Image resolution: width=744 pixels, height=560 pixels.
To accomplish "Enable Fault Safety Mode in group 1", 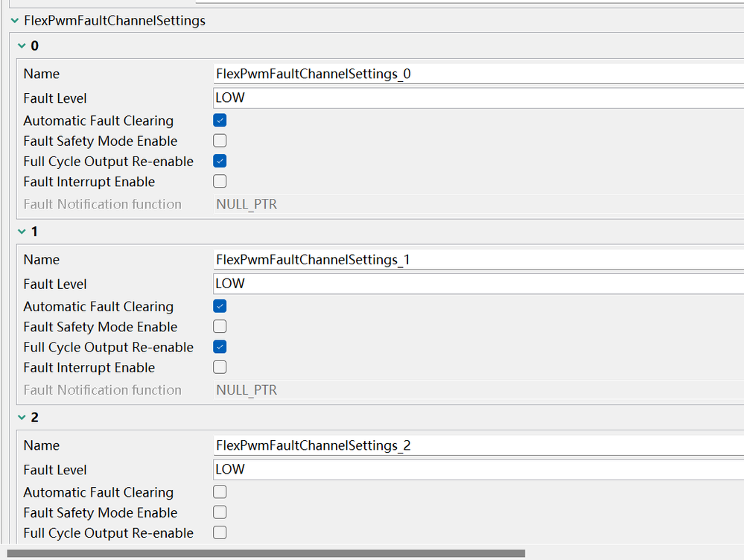I will coord(220,326).
